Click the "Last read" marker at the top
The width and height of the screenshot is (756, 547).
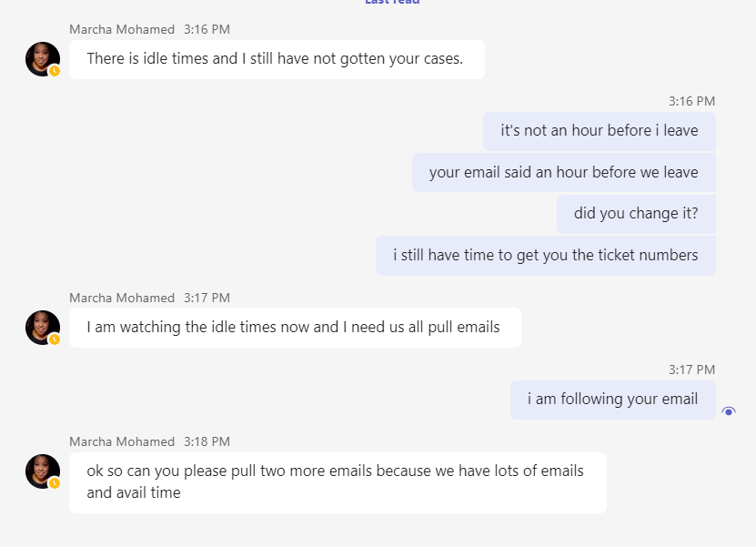tap(392, 3)
